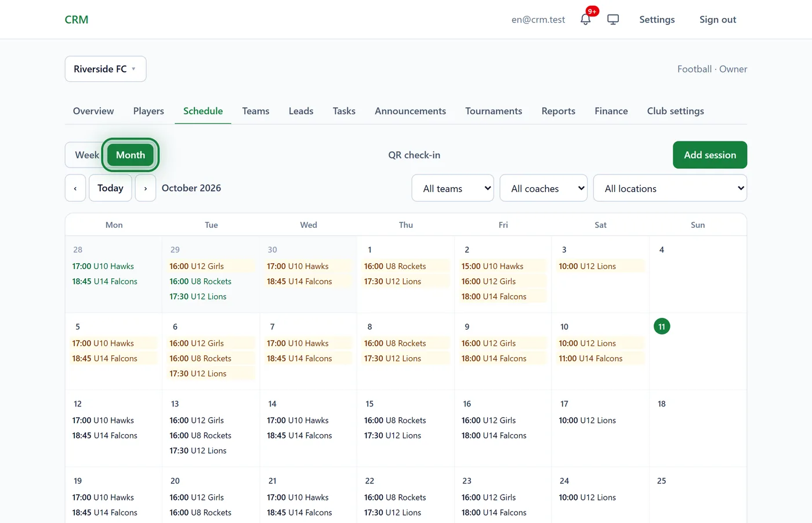Switch schedule to Week view
This screenshot has width=812, height=523.
[x=86, y=155]
